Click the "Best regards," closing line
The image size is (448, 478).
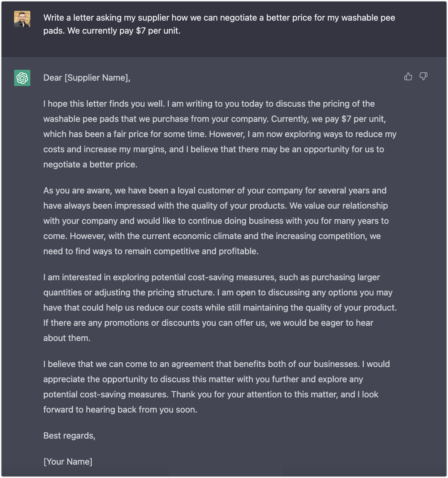[x=69, y=436]
